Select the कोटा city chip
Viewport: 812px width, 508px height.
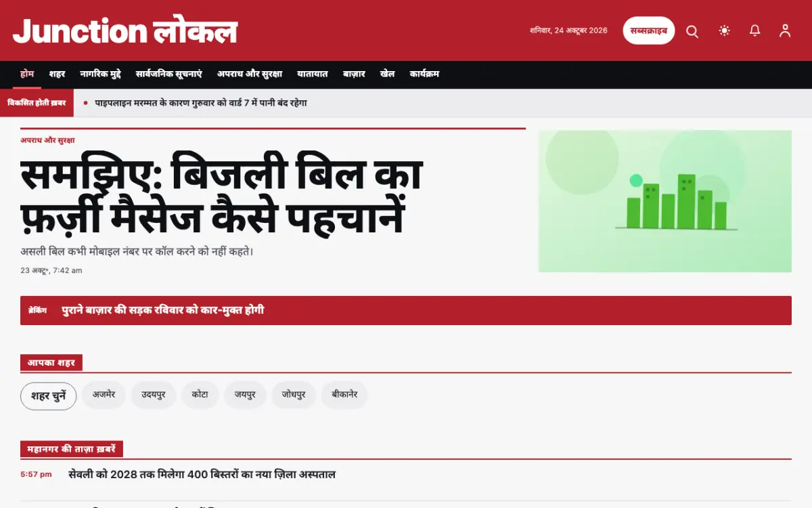pos(200,395)
